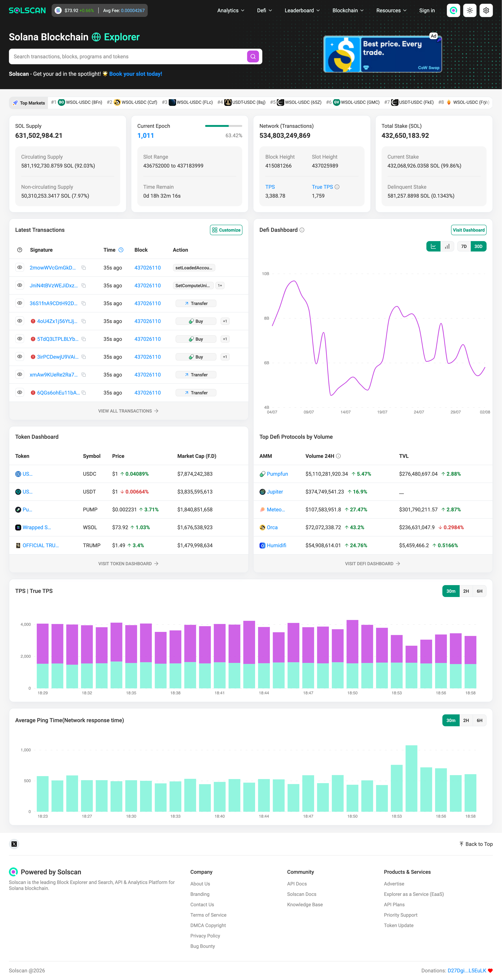Click the help icon in signature column header
The image size is (502, 980).
(20, 250)
